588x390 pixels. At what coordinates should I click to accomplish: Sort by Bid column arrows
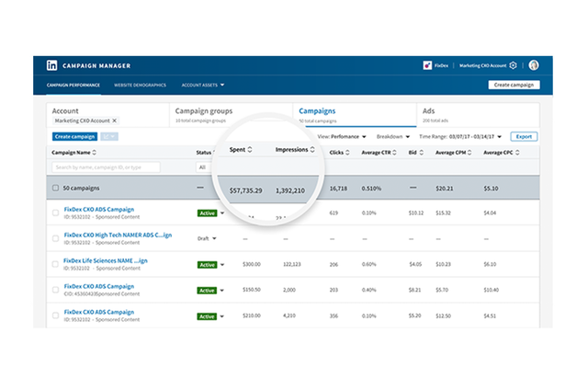point(421,153)
